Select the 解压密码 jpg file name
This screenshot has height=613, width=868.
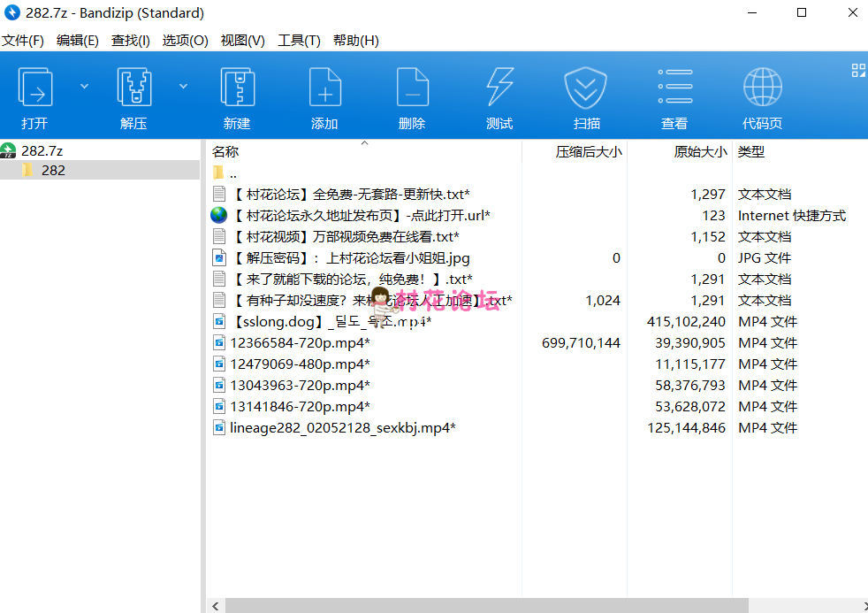(x=351, y=257)
